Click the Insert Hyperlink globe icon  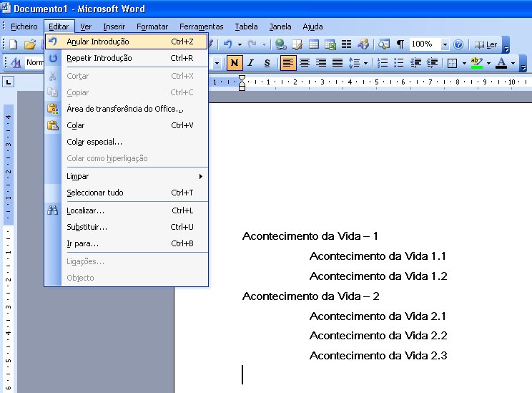pyautogui.click(x=280, y=44)
